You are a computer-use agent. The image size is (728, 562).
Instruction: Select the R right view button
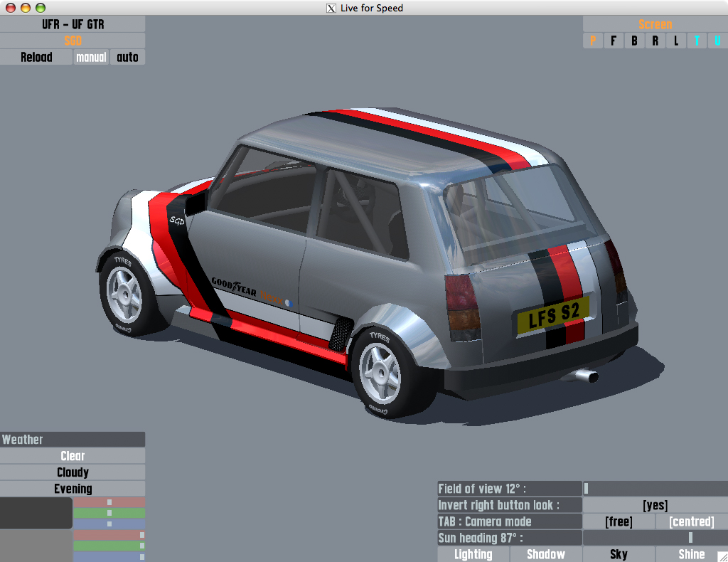click(x=655, y=41)
